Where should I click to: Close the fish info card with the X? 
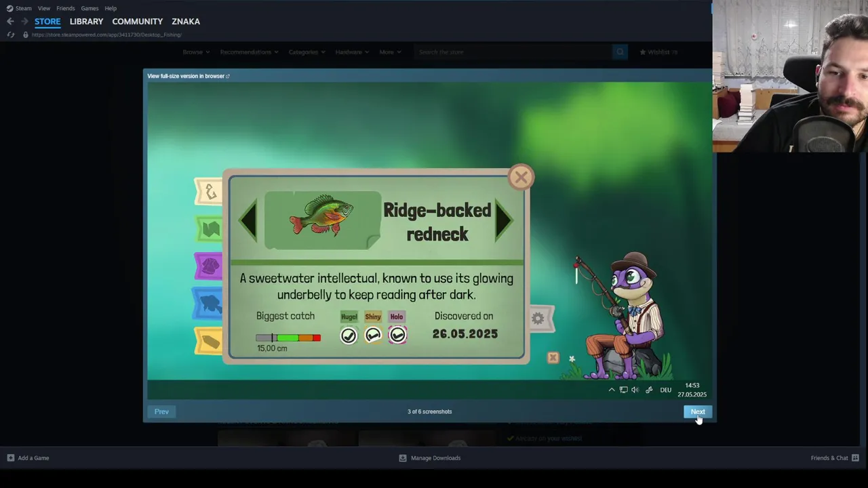pyautogui.click(x=521, y=178)
